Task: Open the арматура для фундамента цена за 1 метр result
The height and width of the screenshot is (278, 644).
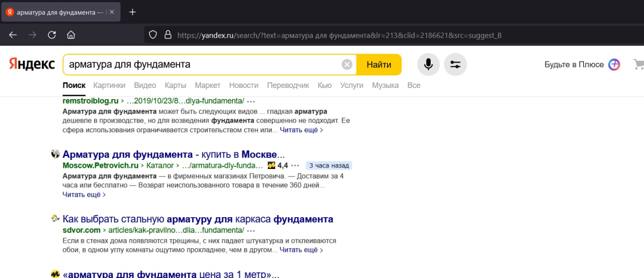Action: [x=171, y=274]
